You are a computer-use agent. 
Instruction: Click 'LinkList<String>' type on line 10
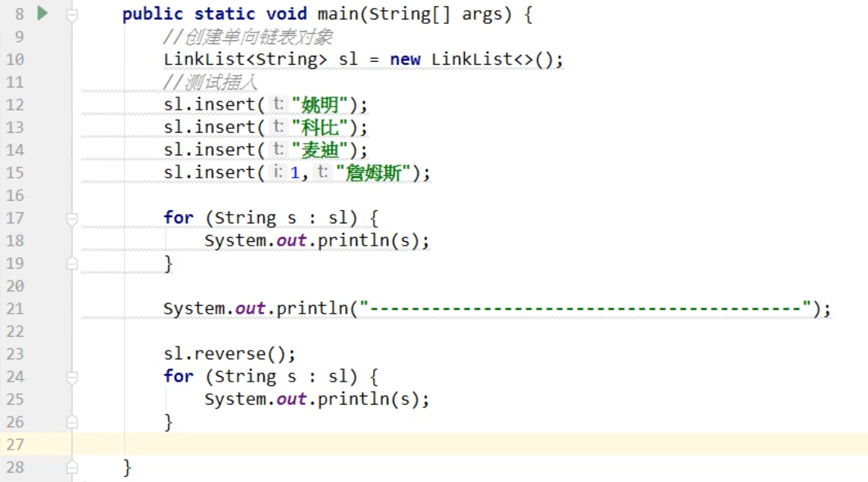pos(246,59)
